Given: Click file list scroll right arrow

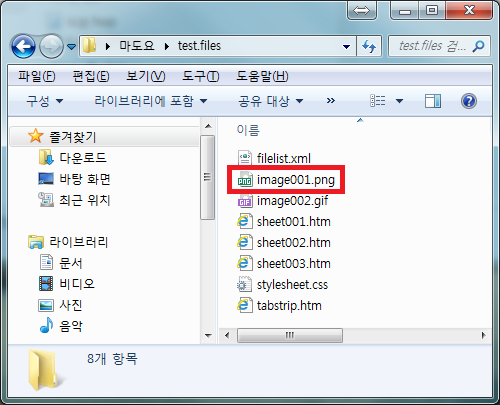Looking at the screenshot, I should [x=484, y=335].
